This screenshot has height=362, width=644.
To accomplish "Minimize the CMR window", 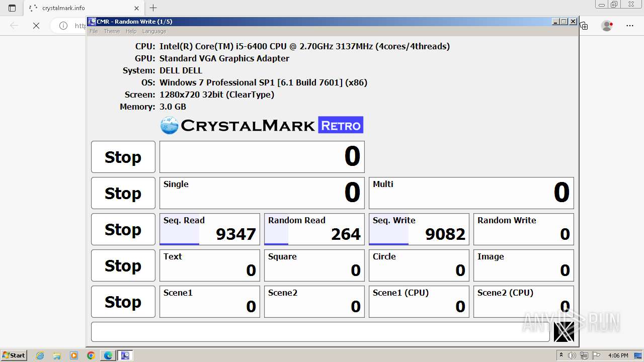I will pyautogui.click(x=555, y=22).
